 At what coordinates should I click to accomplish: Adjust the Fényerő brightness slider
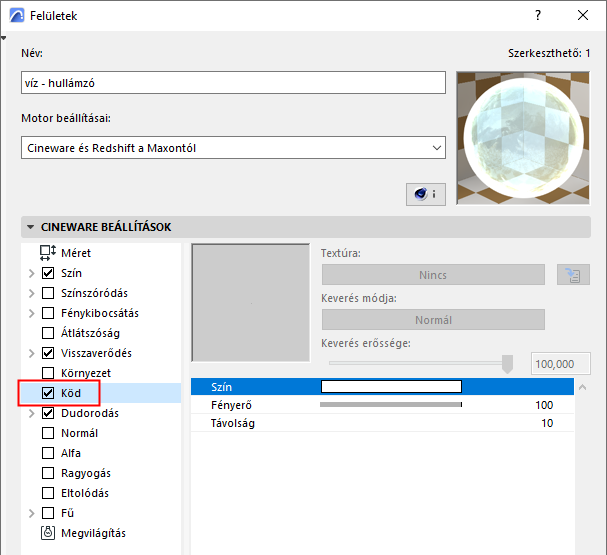(391, 404)
